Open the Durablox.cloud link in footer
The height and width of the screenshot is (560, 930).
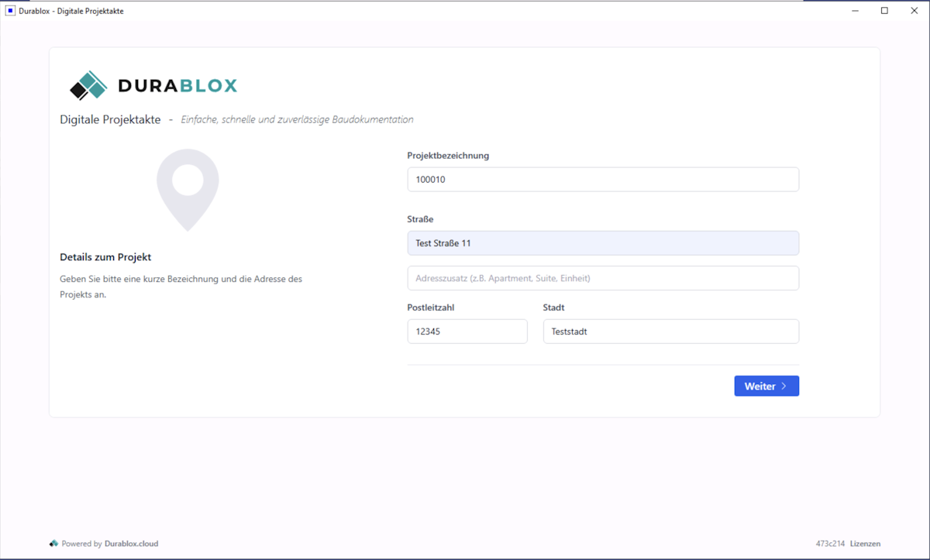click(131, 544)
